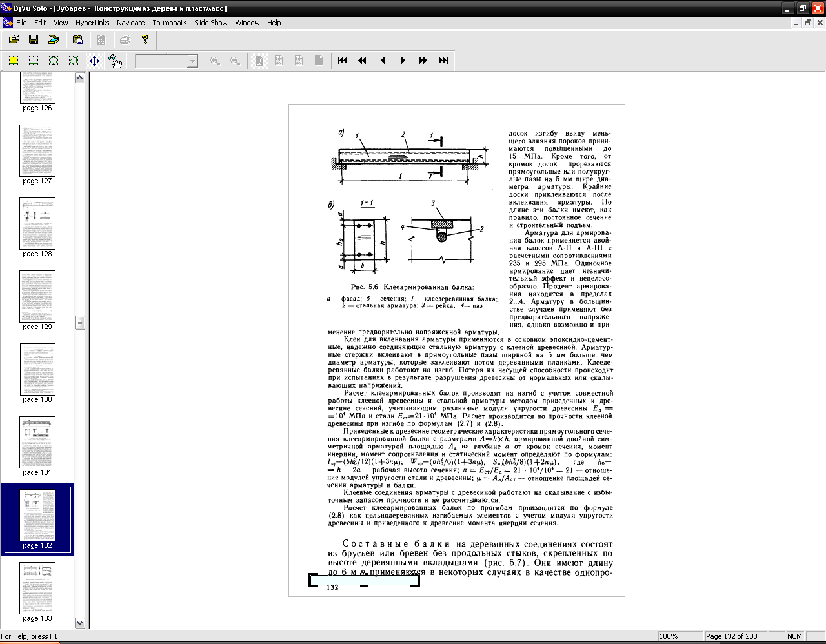Viewport: 826px width, 644px height.
Task: Select the freeform polygon selection tool
Action: click(74, 61)
